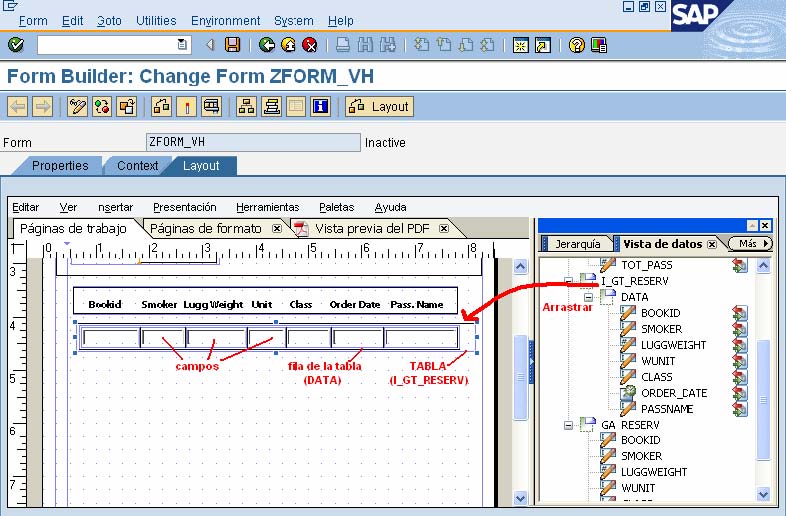This screenshot has width=786, height=516.
Task: Click the Print icon in standard toolbar
Action: (x=343, y=45)
